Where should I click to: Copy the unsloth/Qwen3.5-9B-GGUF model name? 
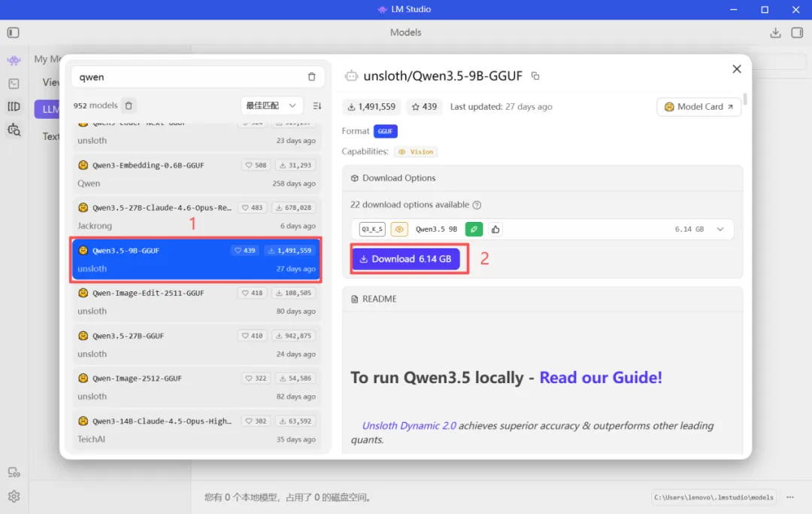(x=535, y=76)
